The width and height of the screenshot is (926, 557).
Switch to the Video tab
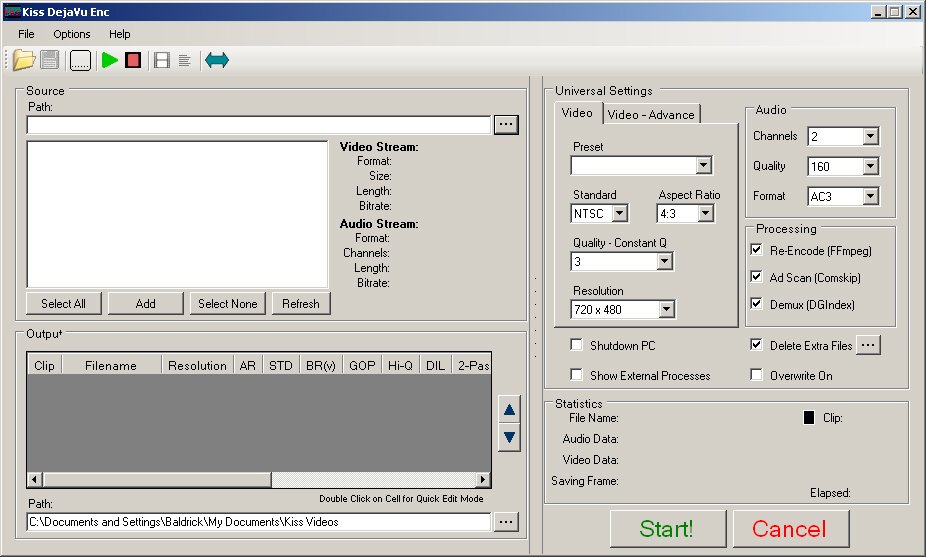click(577, 113)
